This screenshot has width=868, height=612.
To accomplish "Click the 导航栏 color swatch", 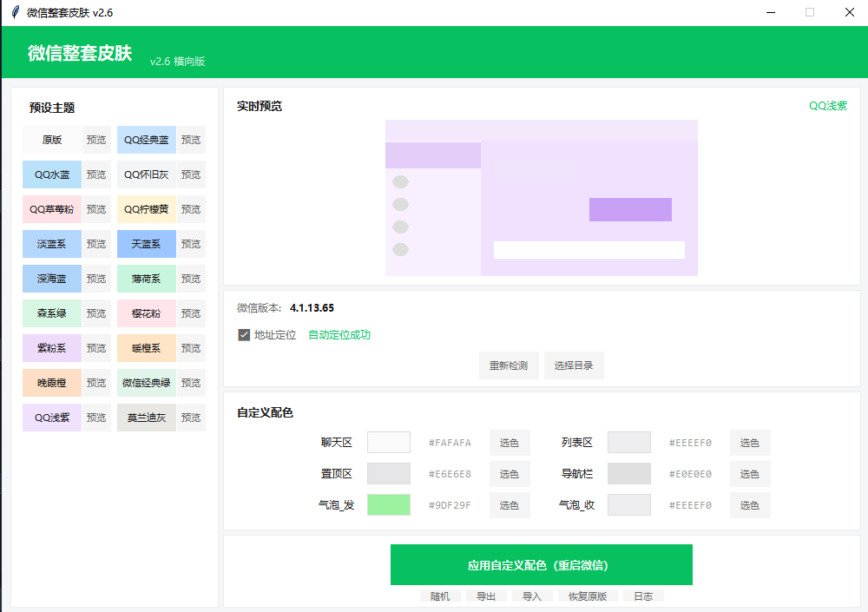I will click(628, 473).
